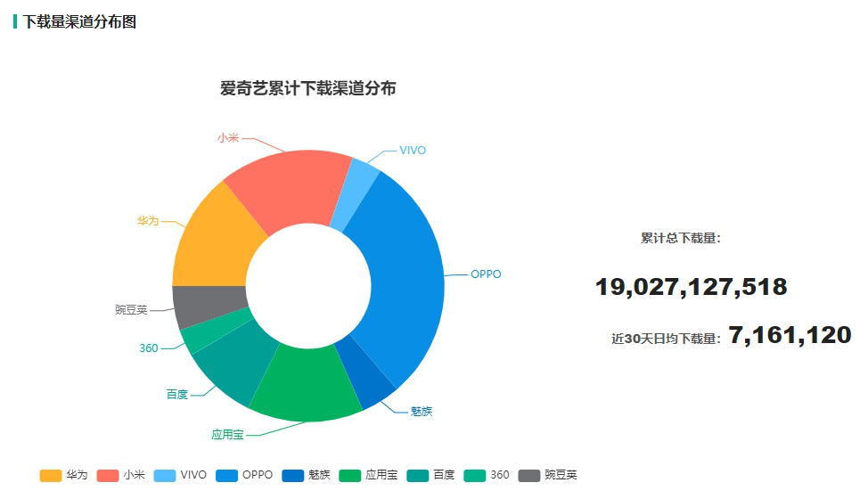This screenshot has height=499, width=868.
Task: Toggle the 豌豆荚 legend color swatch
Action: [x=529, y=475]
